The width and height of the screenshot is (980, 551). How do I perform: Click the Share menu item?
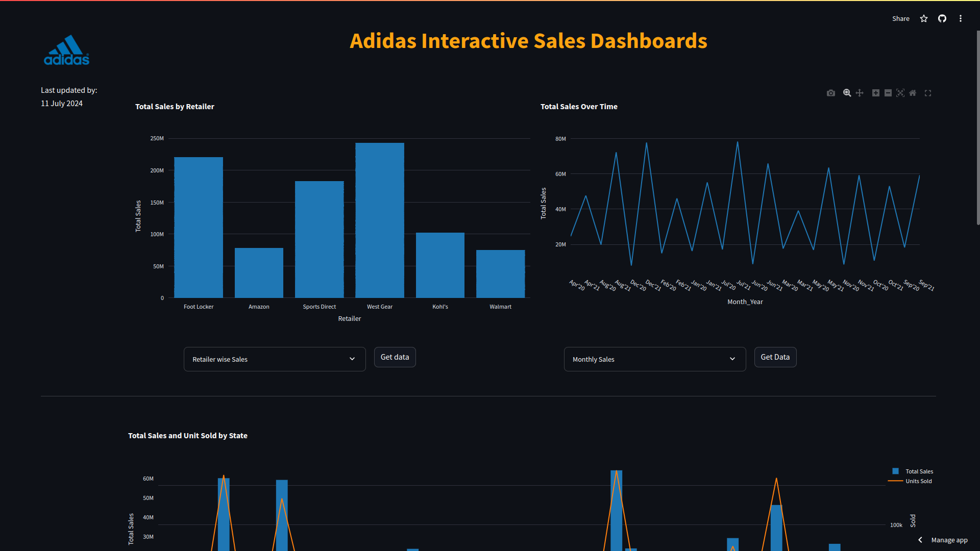point(900,19)
